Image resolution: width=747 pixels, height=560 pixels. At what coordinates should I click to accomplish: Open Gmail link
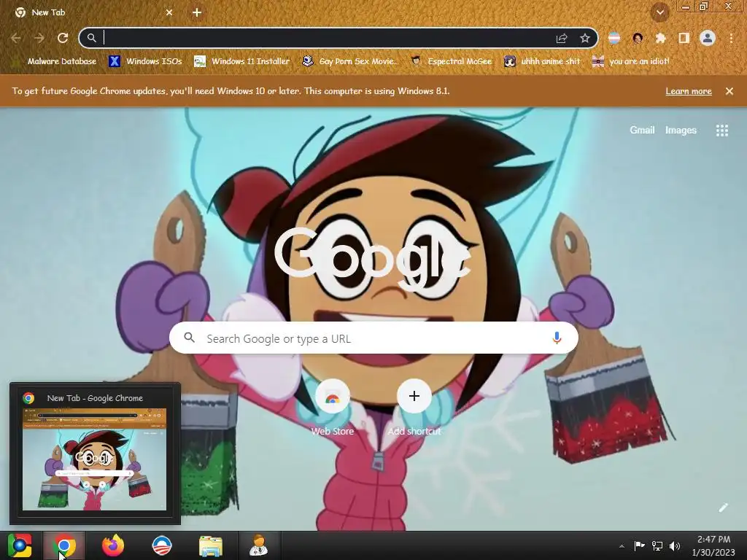[642, 130]
